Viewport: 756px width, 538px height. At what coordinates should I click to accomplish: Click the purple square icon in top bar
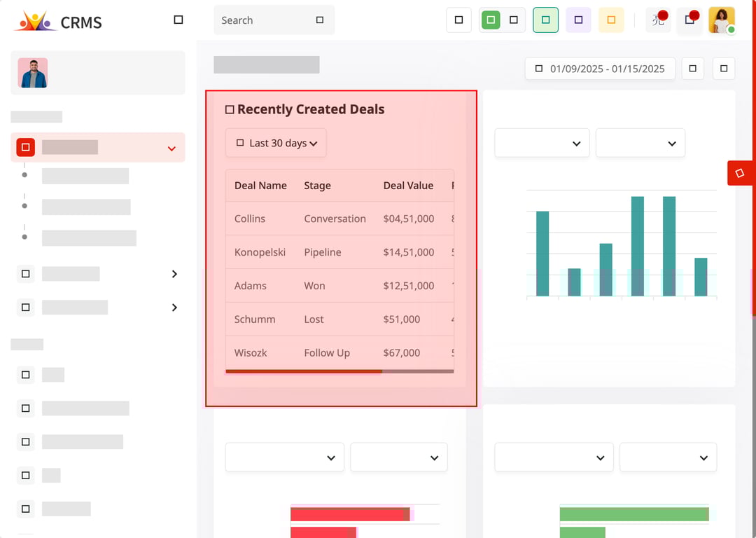click(x=578, y=20)
